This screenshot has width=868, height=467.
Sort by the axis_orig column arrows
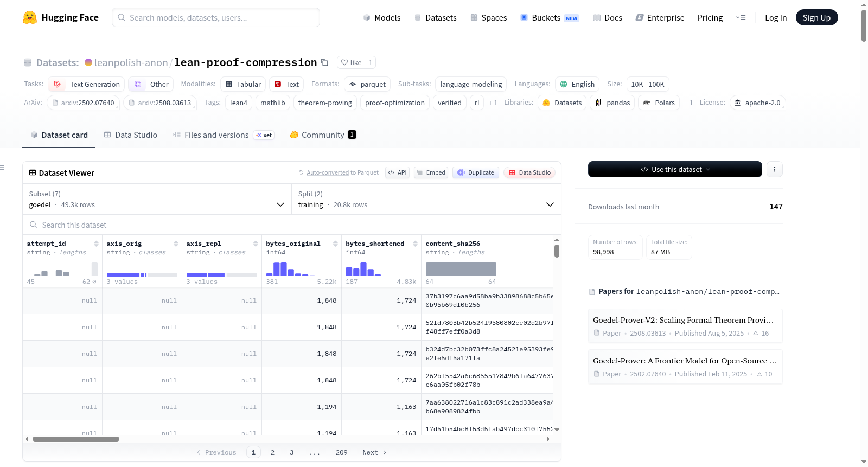point(176,244)
